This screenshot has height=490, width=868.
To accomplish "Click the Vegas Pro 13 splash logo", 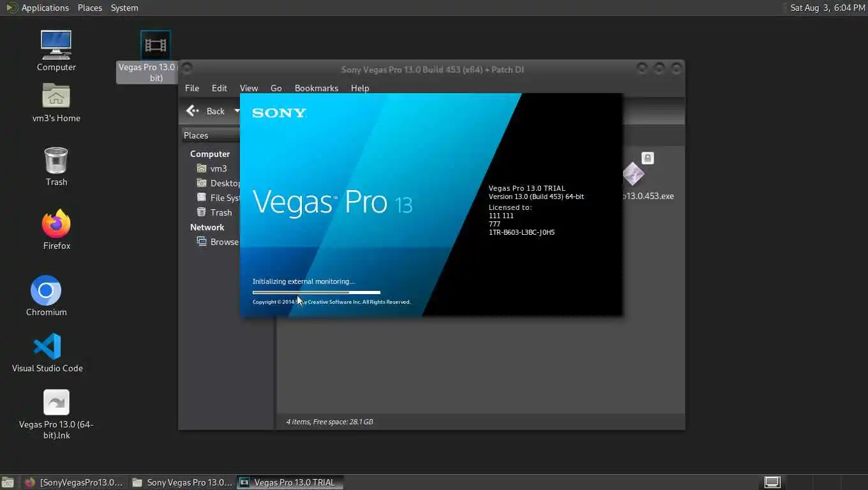I will [333, 202].
